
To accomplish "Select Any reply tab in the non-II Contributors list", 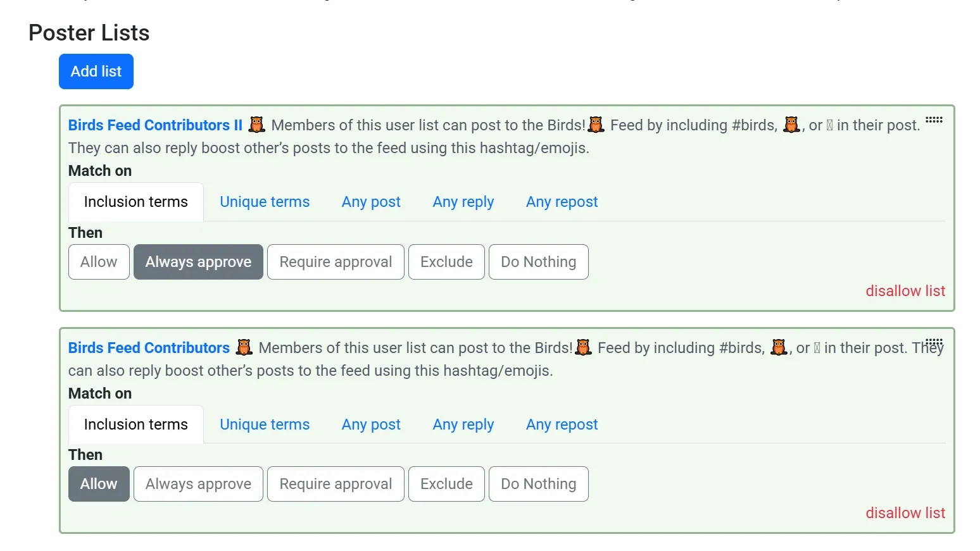I will coord(463,424).
